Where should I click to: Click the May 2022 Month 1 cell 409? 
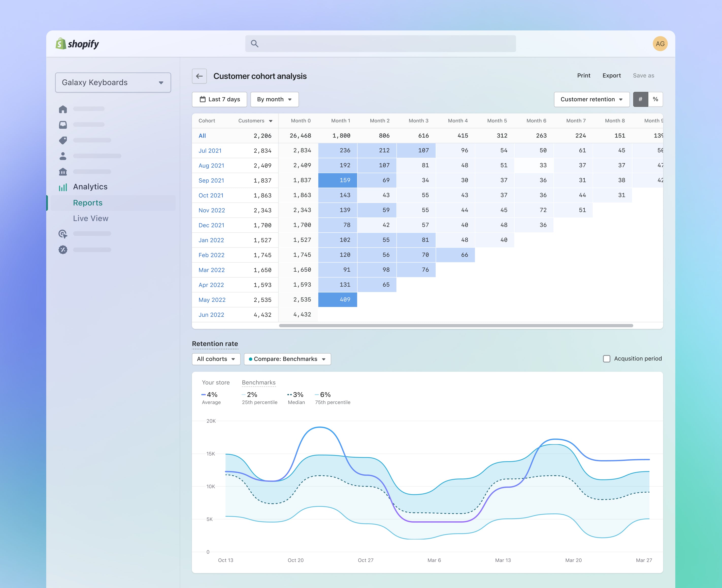click(338, 299)
